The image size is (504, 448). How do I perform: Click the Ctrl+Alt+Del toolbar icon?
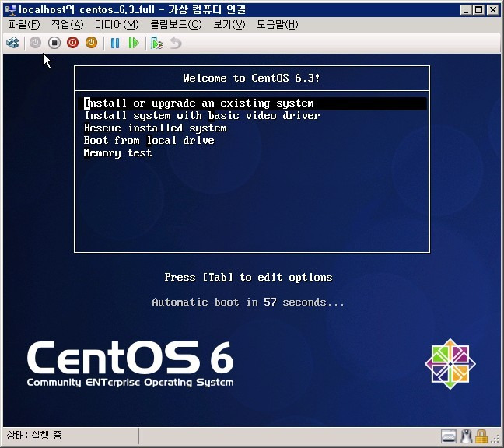13,43
